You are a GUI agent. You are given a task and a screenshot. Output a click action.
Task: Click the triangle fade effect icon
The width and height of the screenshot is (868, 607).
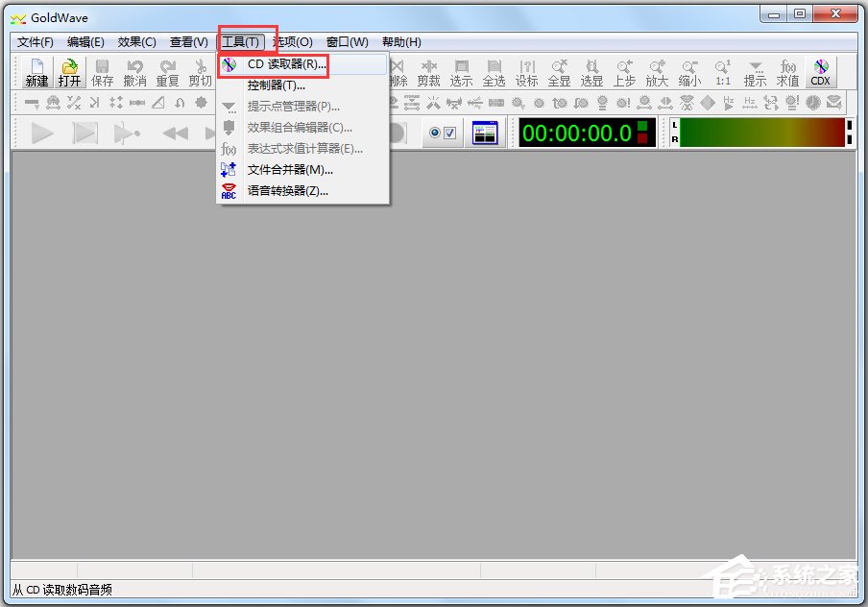point(158,103)
